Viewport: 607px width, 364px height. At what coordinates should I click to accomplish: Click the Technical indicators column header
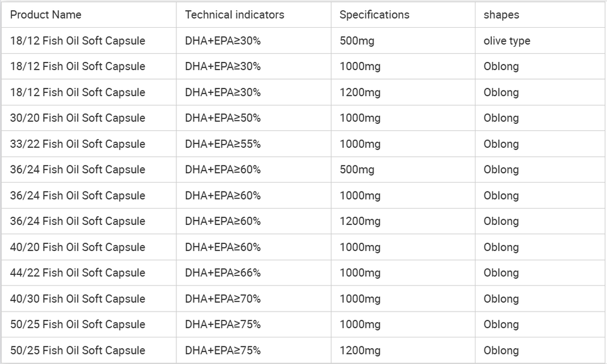(x=235, y=15)
